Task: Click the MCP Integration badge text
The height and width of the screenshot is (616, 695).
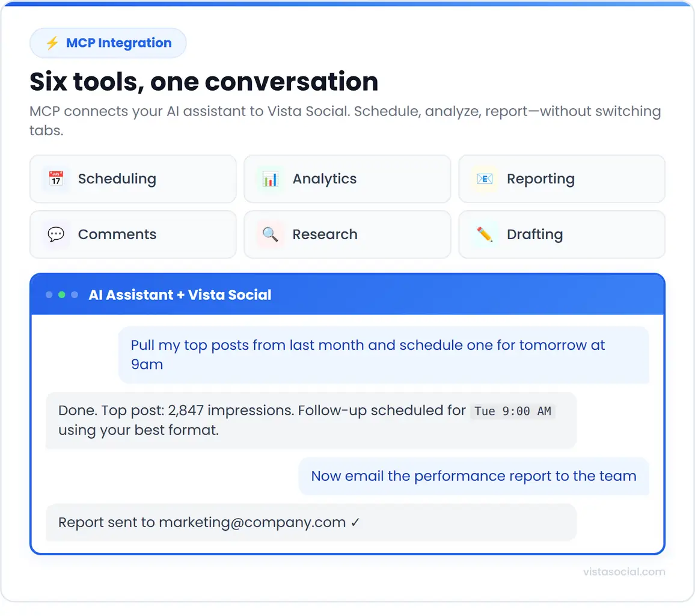Action: click(x=118, y=43)
